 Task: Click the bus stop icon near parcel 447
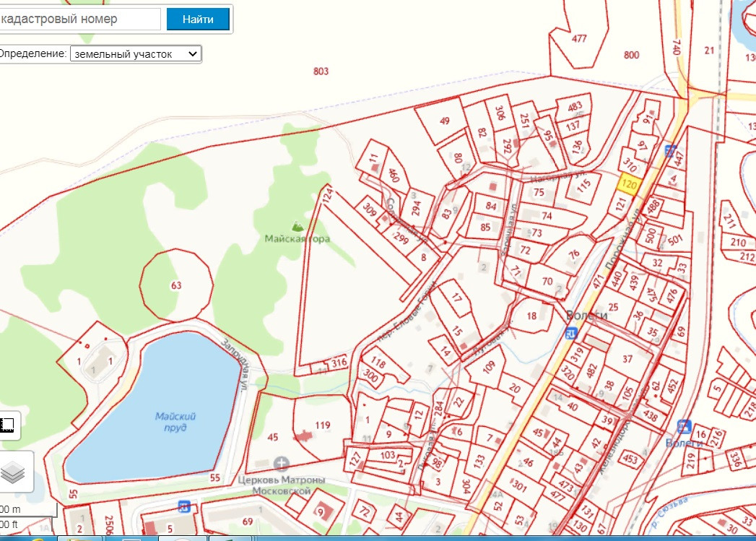(670, 150)
